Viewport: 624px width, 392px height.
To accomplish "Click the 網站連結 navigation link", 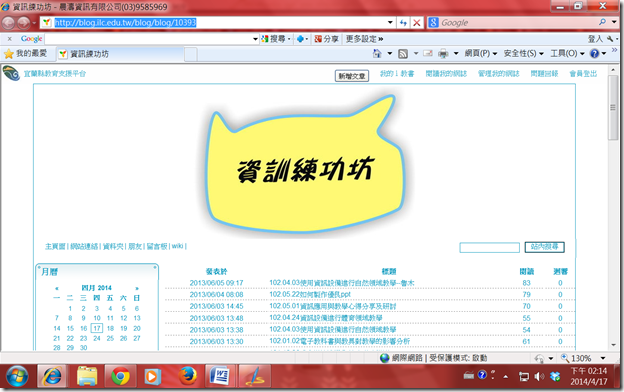I will pos(84,246).
